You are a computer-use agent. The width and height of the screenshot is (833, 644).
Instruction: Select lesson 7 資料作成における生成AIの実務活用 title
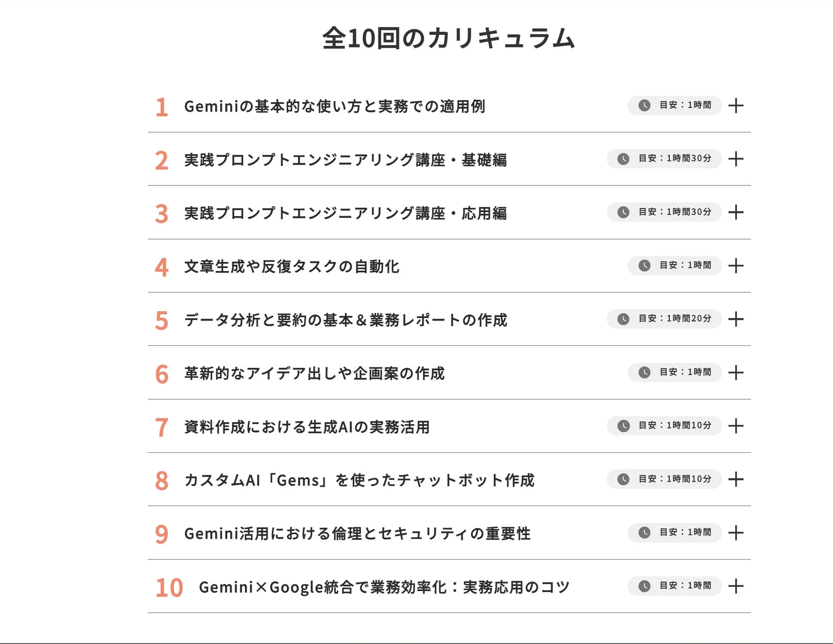(308, 427)
